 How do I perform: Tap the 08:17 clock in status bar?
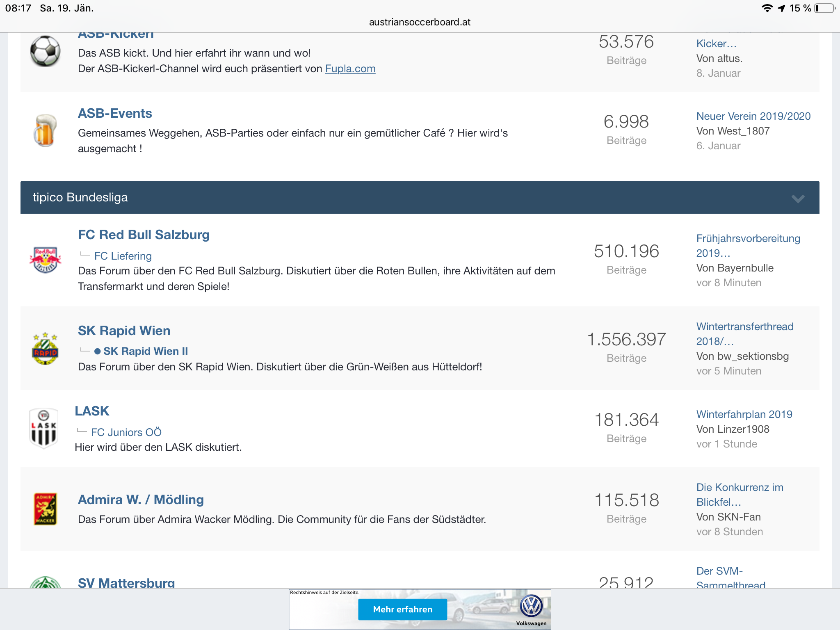coord(18,8)
